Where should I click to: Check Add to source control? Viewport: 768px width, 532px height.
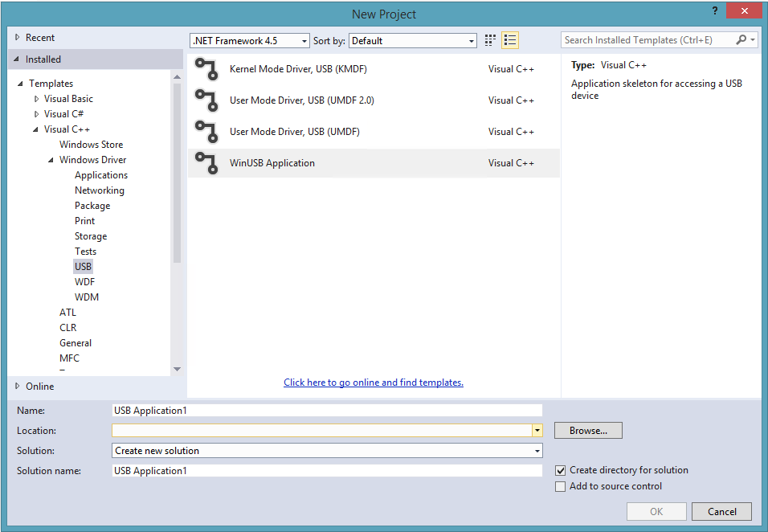pos(560,486)
